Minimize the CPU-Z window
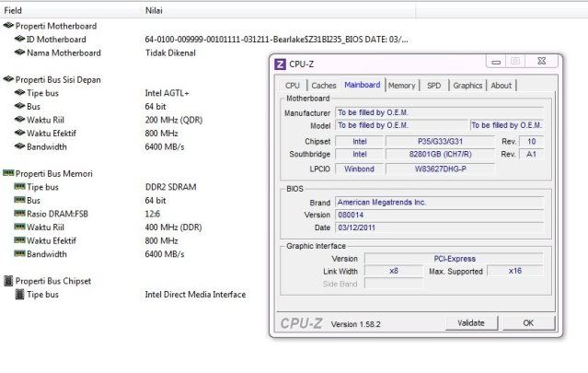Viewport: 588px width, 373px height. (496, 61)
